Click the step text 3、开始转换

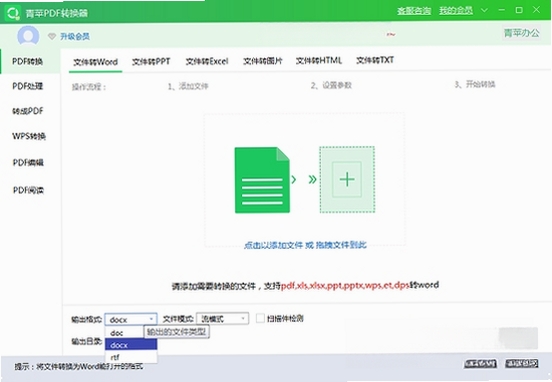coord(475,84)
